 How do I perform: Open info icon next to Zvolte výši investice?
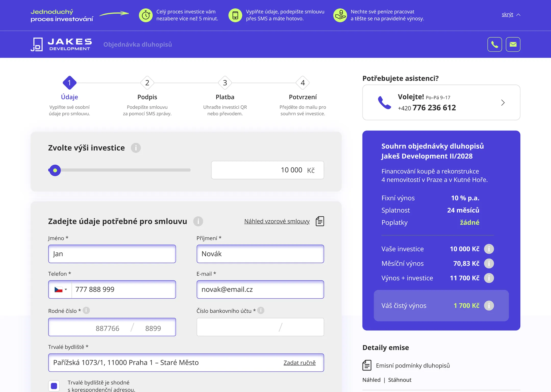tap(136, 148)
